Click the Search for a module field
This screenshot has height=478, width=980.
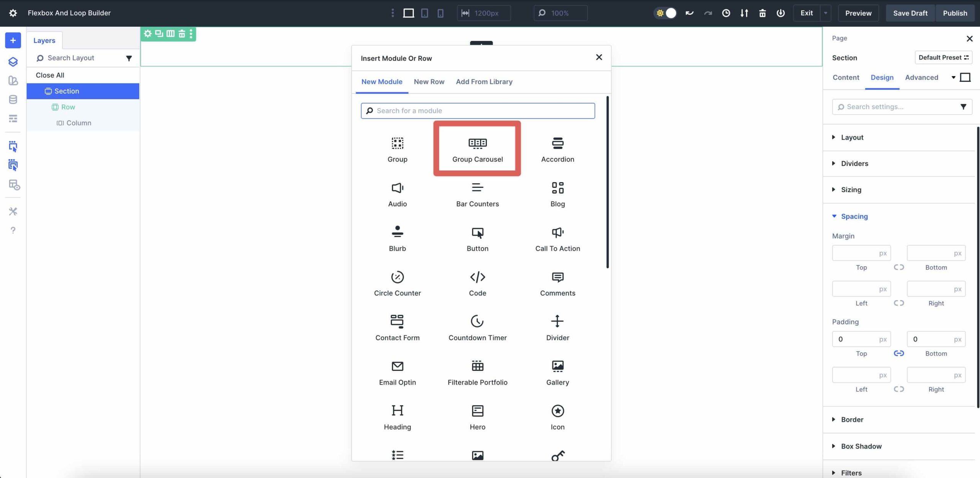click(x=477, y=111)
